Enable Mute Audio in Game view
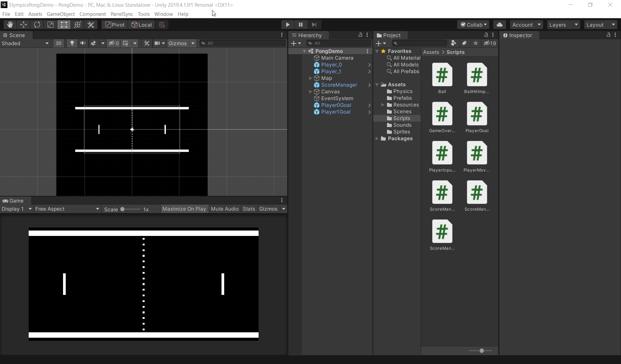 click(x=225, y=209)
